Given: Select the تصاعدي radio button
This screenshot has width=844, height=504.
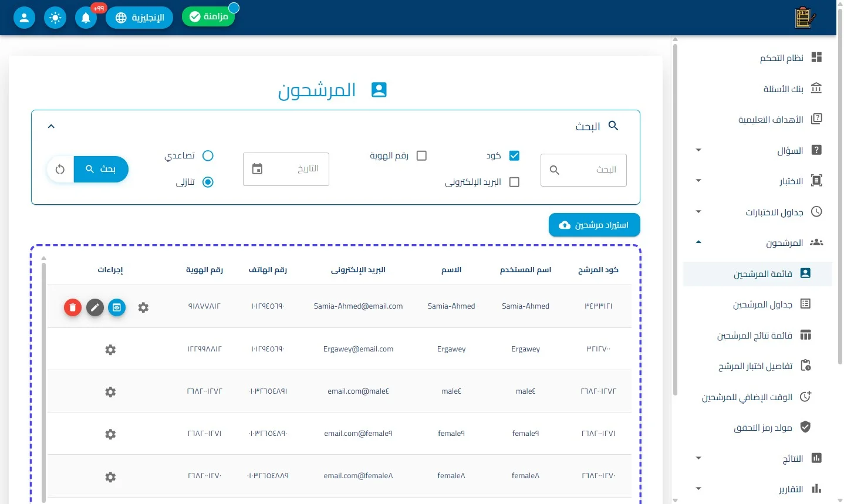Looking at the screenshot, I should (208, 155).
